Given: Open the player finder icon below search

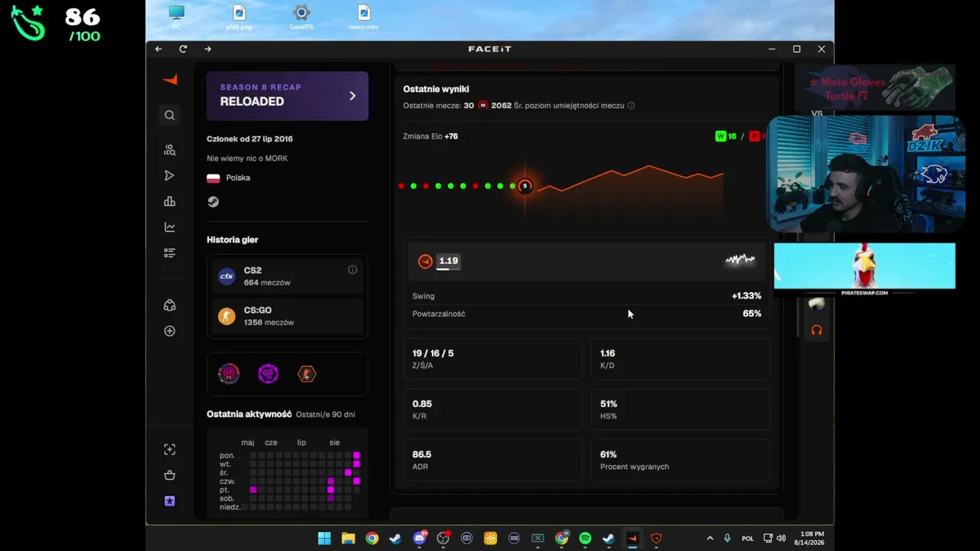Looking at the screenshot, I should (170, 150).
